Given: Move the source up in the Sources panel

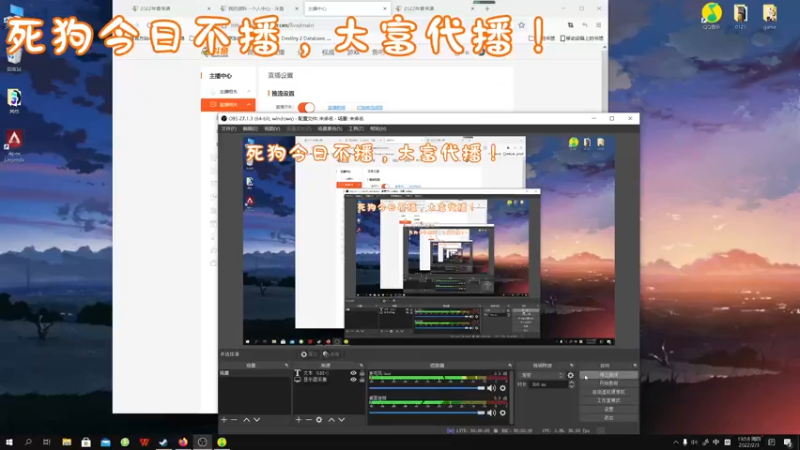Looking at the screenshot, I should 331,419.
